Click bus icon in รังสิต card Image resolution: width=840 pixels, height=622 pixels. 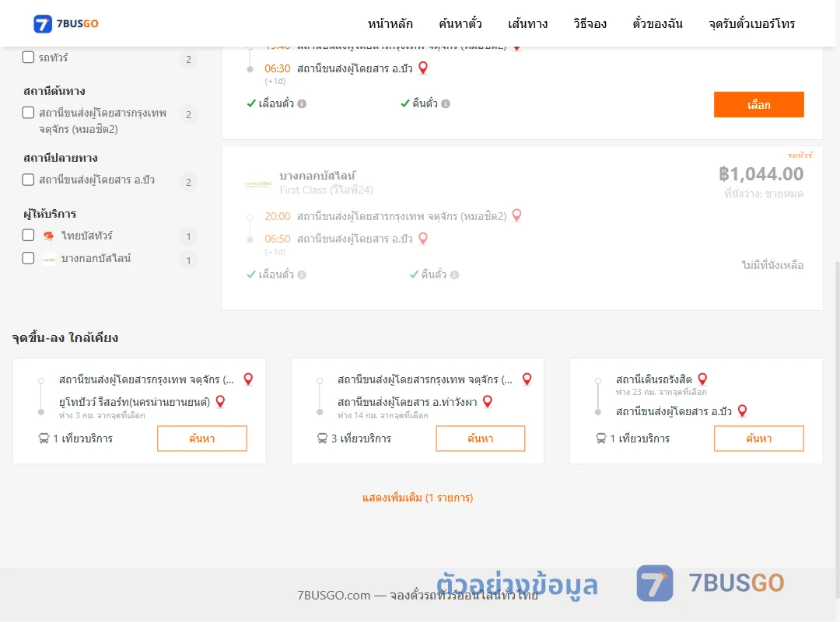click(x=600, y=439)
